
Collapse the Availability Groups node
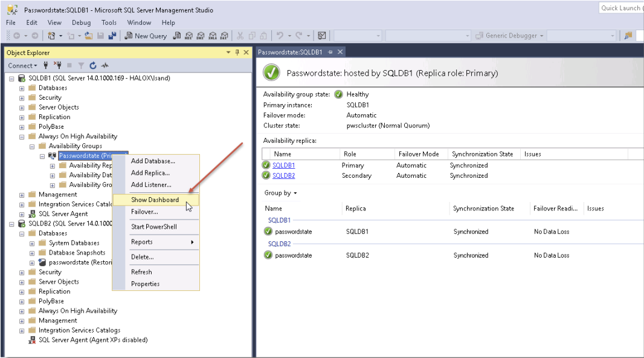pyautogui.click(x=32, y=146)
